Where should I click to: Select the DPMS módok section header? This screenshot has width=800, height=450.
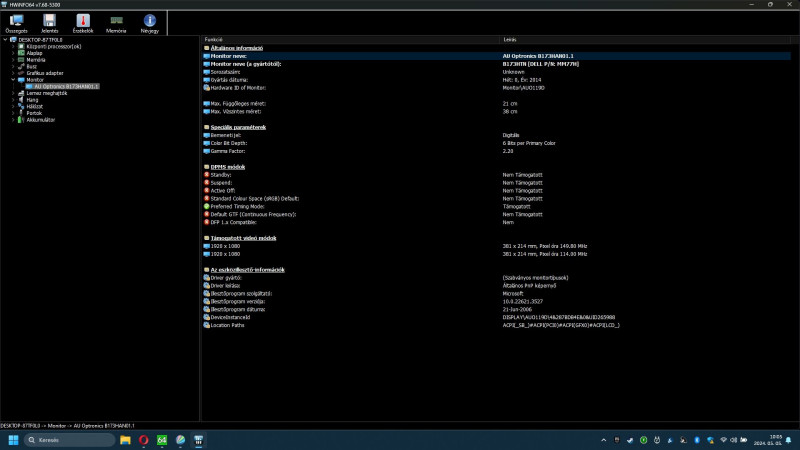point(228,167)
